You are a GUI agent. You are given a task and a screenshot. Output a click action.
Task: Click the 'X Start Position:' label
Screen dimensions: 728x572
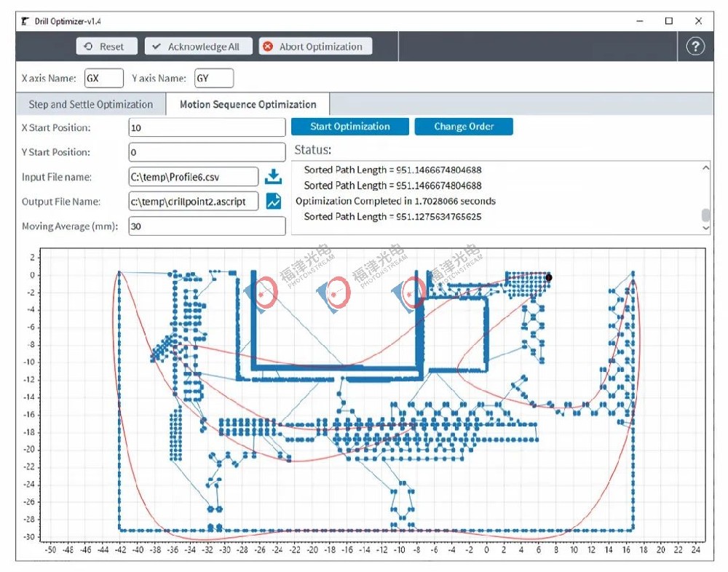[56, 127]
